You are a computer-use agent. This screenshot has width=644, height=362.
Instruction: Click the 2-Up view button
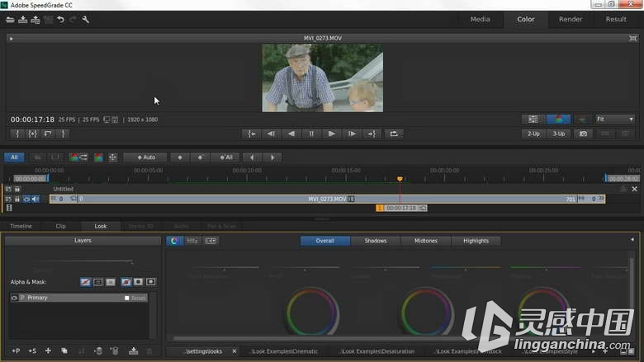[x=533, y=134]
